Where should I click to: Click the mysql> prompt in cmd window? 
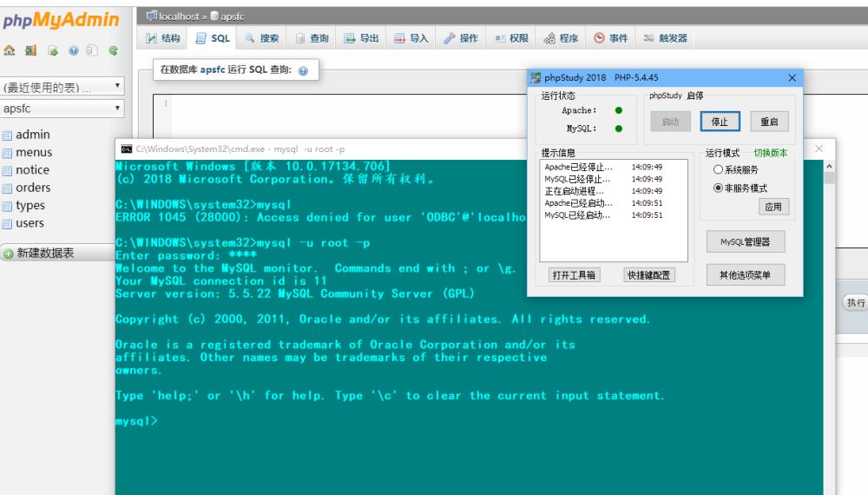pos(136,421)
